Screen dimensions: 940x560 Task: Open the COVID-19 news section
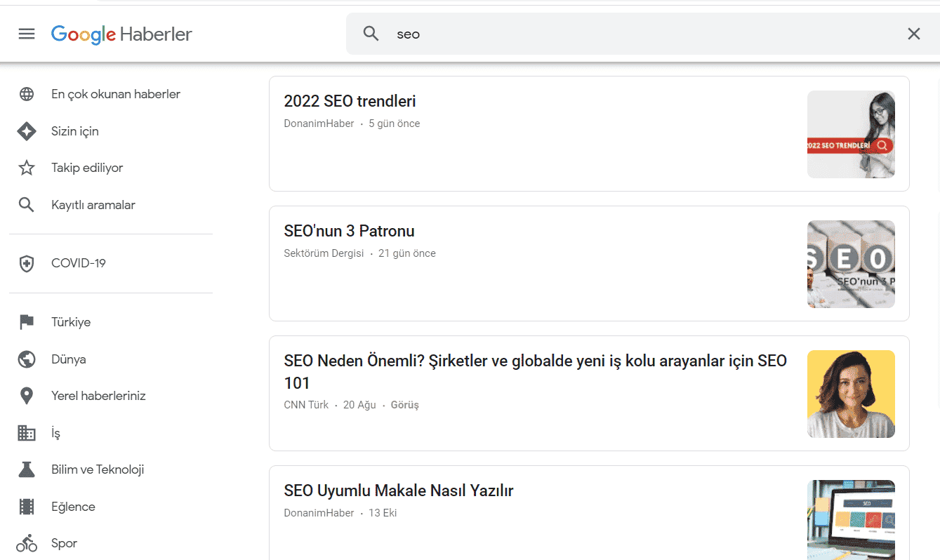tap(79, 263)
